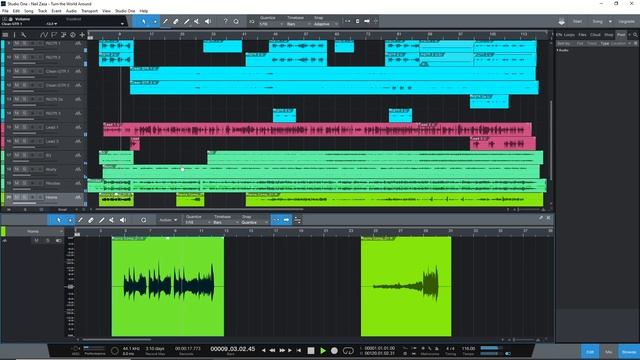Open the Song menu
The width and height of the screenshot is (640, 360).
(x=29, y=11)
